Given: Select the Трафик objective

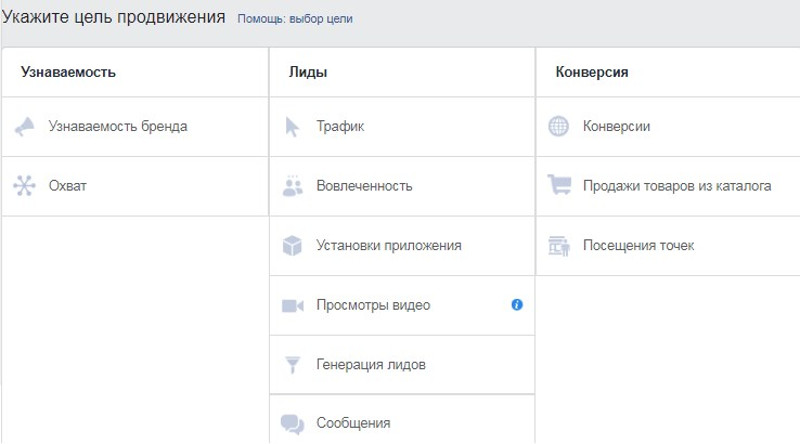Looking at the screenshot, I should 402,127.
